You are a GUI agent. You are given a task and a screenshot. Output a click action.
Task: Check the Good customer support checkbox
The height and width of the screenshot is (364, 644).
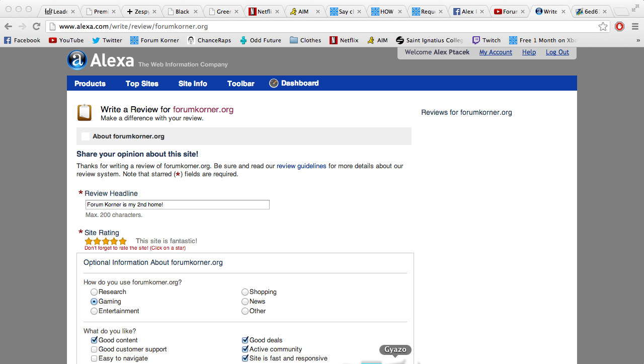(94, 349)
